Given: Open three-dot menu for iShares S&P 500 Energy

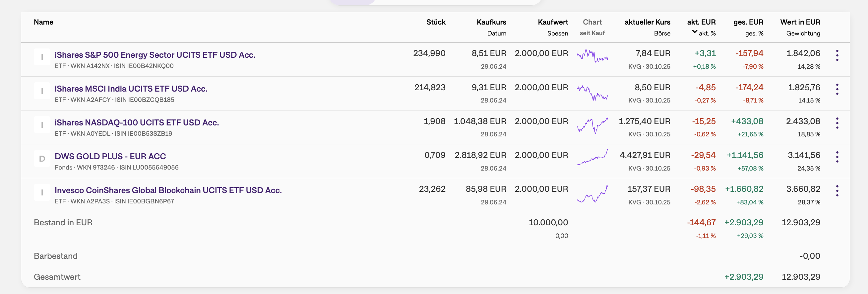Looking at the screenshot, I should [837, 56].
